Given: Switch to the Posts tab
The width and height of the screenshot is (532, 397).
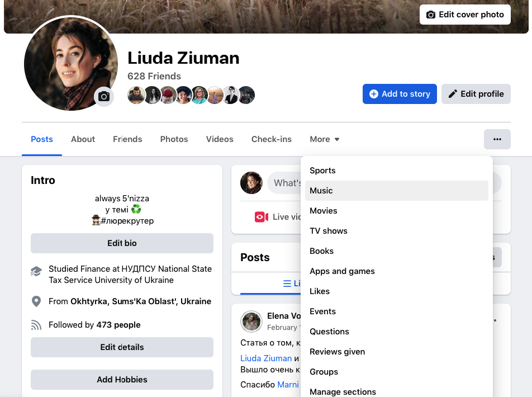Looking at the screenshot, I should coord(42,139).
